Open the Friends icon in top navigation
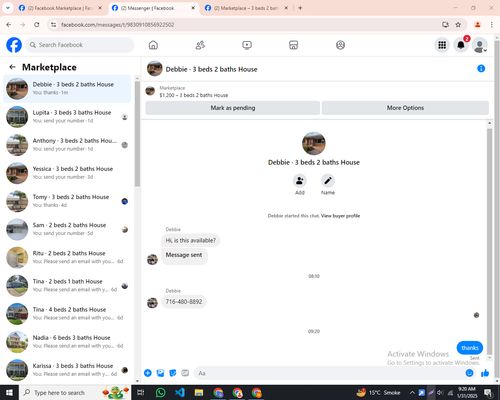 pos(200,45)
